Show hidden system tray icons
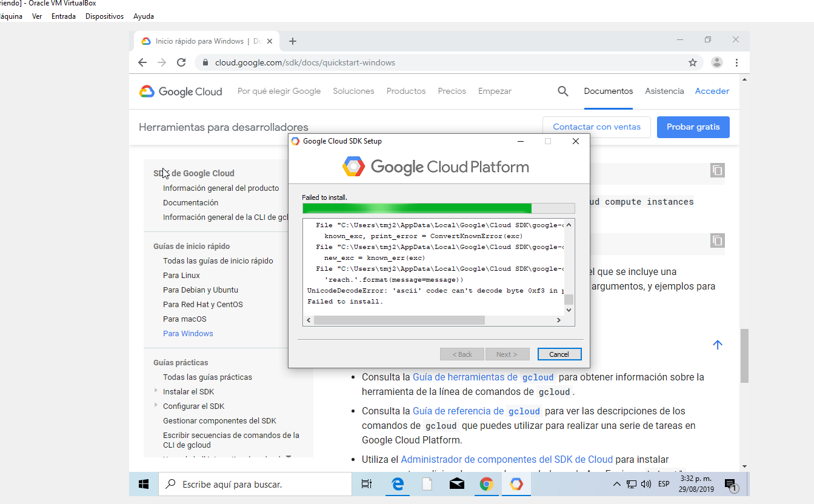Screen dimensions: 814x504 (617, 484)
